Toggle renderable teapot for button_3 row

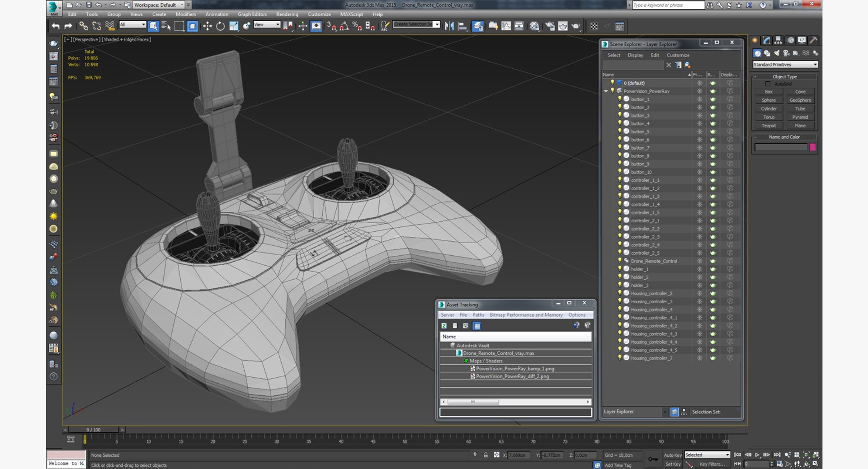coord(713,115)
